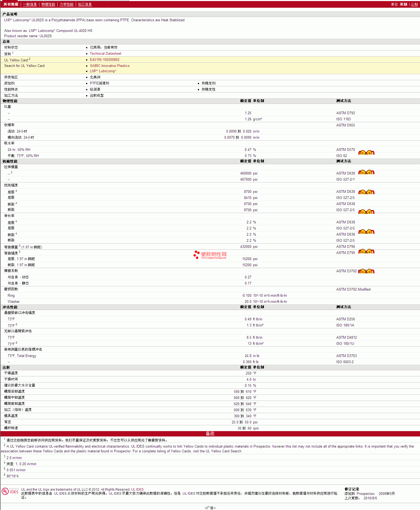Select the 24 hr, 50% RH row
The width and height of the screenshot is (420, 510).
click(210, 150)
